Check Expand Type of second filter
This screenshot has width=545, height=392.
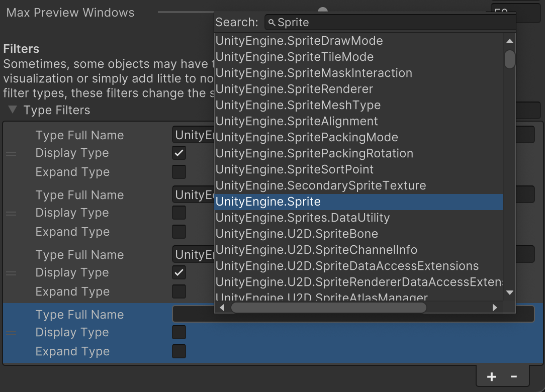pyautogui.click(x=179, y=232)
